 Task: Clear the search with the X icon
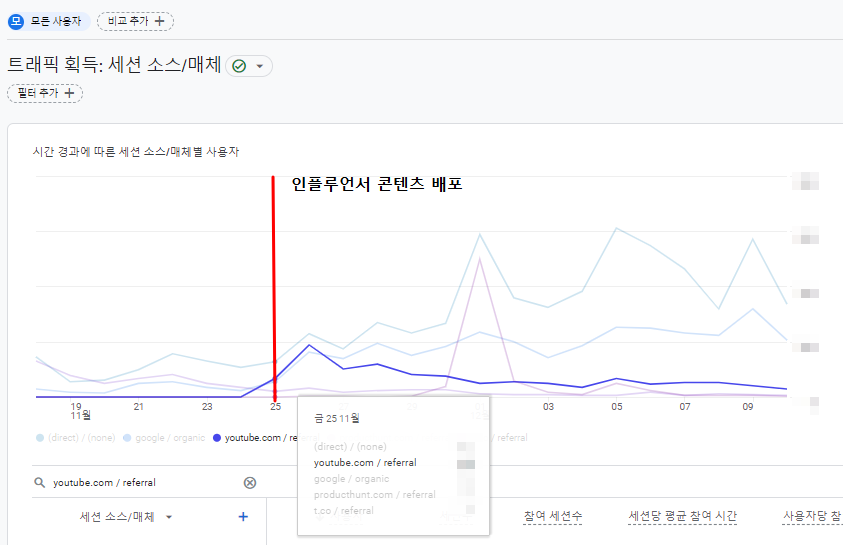pos(250,483)
